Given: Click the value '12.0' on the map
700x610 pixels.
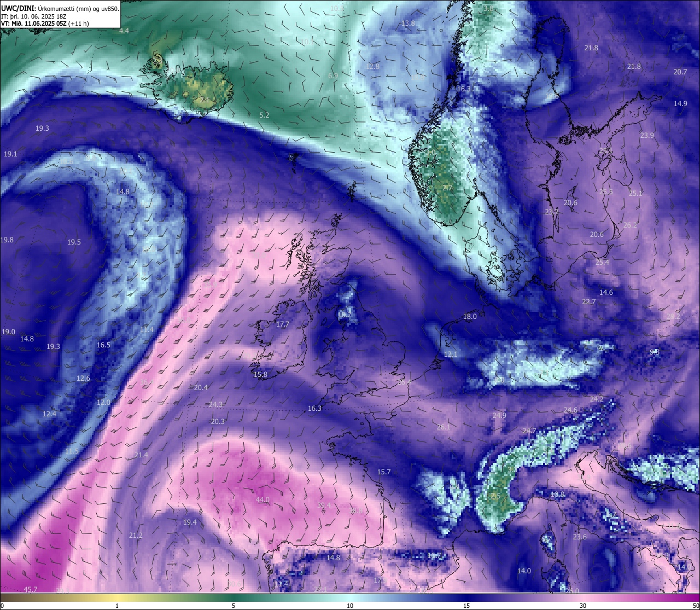Looking at the screenshot, I should [103, 403].
